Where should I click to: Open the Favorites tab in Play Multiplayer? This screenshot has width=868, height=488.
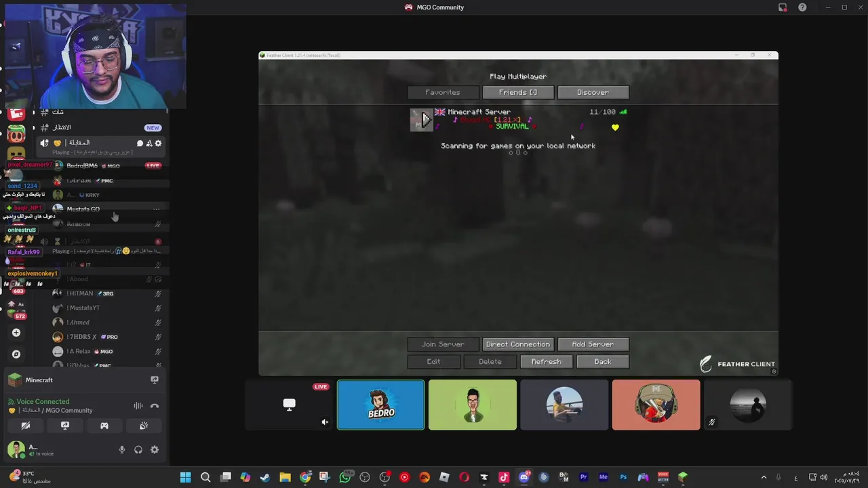pos(443,92)
